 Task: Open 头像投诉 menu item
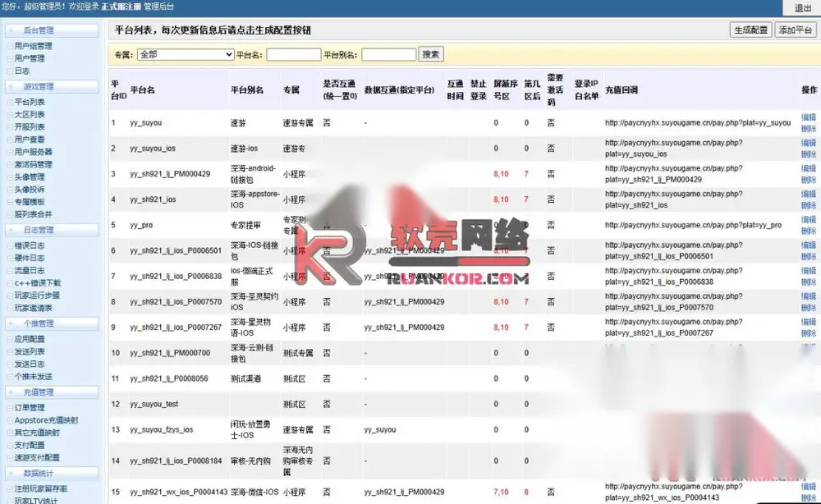(30, 190)
